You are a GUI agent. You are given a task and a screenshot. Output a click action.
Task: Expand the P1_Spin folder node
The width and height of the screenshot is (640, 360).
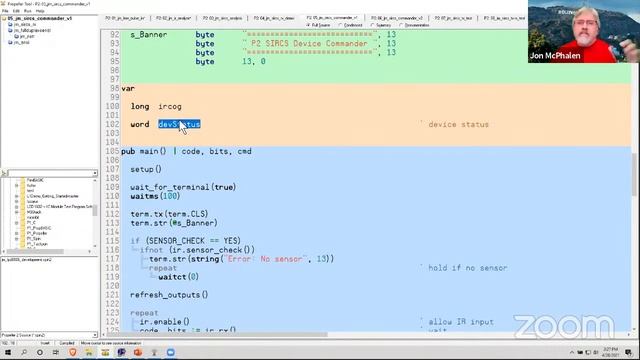tap(17, 239)
